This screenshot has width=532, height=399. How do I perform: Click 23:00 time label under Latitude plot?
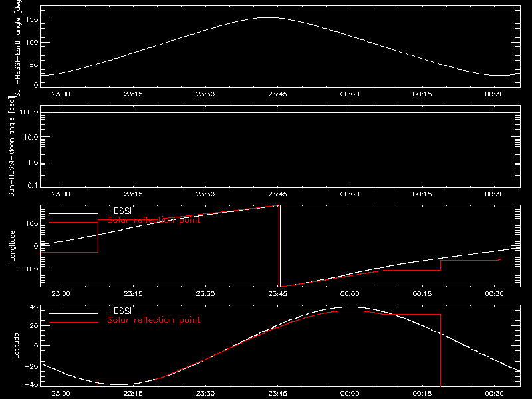click(61, 393)
